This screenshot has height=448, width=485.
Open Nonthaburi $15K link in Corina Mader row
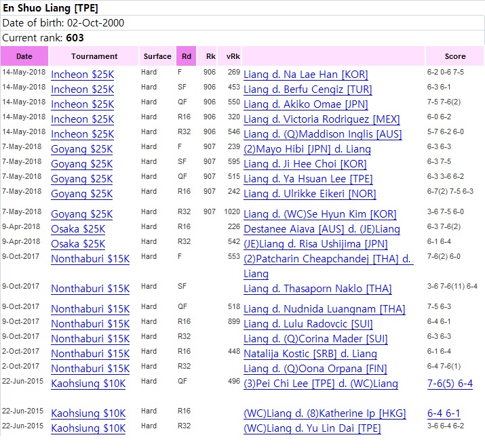tap(90, 339)
